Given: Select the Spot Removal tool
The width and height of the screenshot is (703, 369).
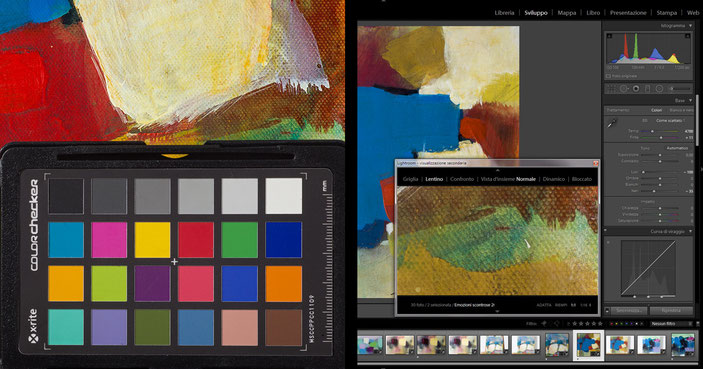Looking at the screenshot, I should point(624,88).
